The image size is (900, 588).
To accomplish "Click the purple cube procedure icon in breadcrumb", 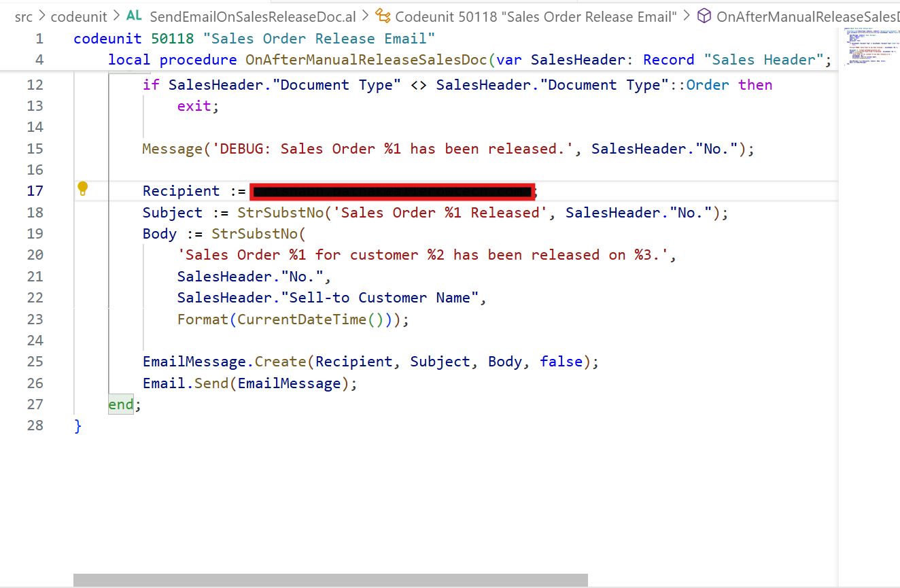I will (704, 16).
